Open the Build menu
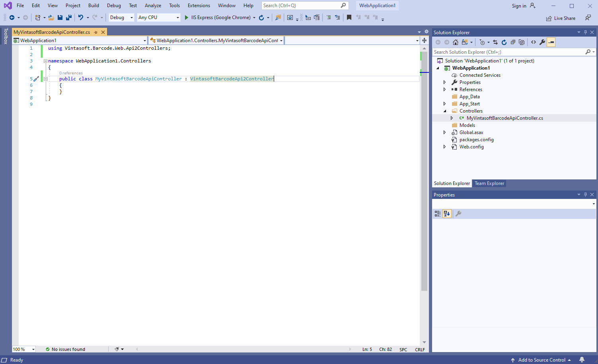 point(93,6)
